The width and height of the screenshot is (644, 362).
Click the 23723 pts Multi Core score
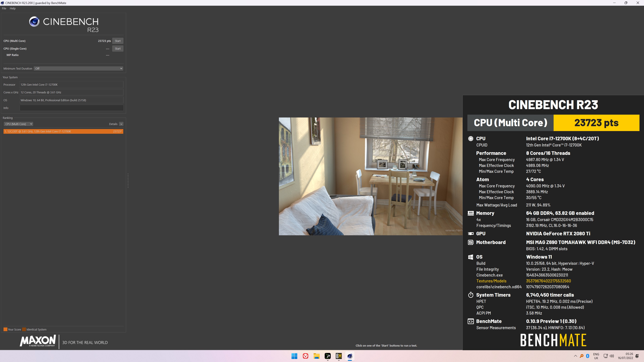tap(104, 41)
